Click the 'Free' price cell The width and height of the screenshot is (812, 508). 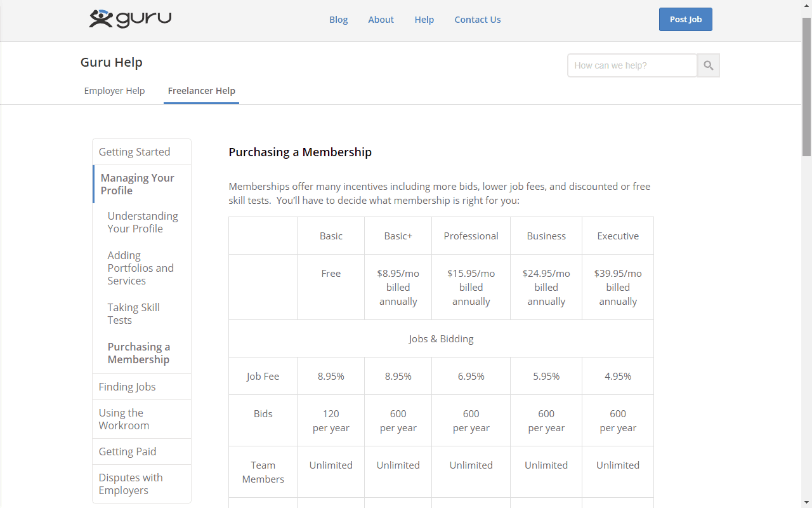coord(331,287)
